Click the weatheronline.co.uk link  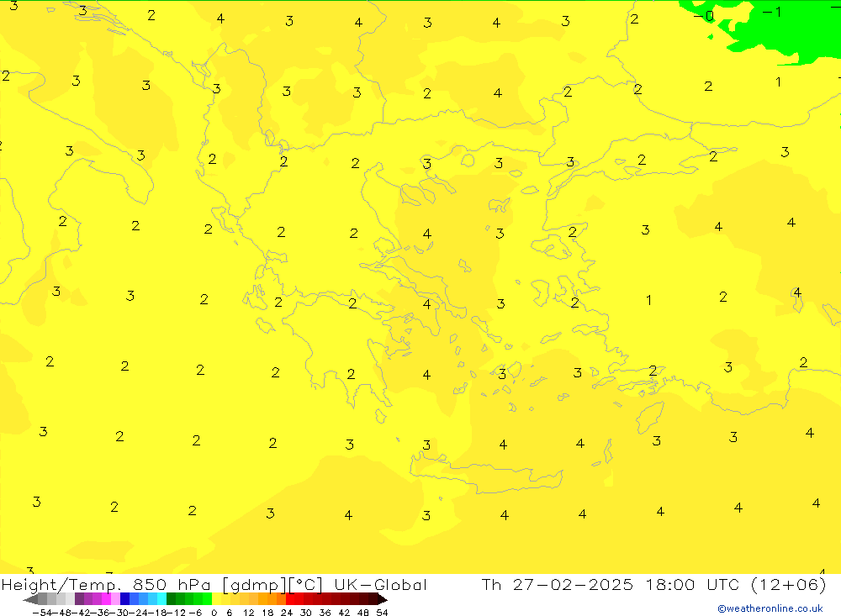[770, 608]
